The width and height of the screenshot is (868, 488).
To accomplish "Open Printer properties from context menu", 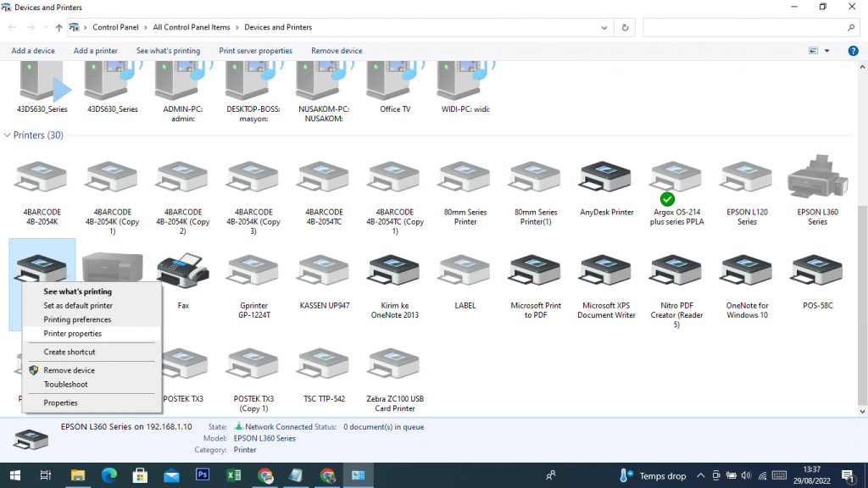I will 92,334.
